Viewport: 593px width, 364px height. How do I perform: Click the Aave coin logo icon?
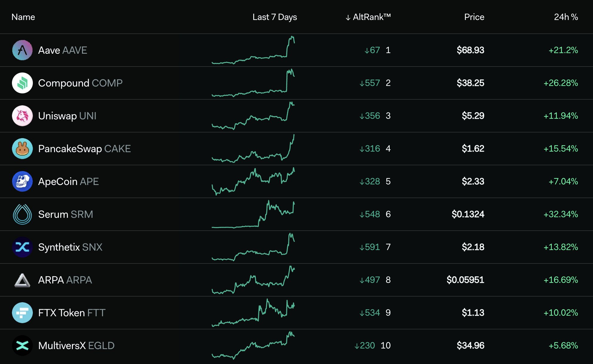pyautogui.click(x=22, y=50)
